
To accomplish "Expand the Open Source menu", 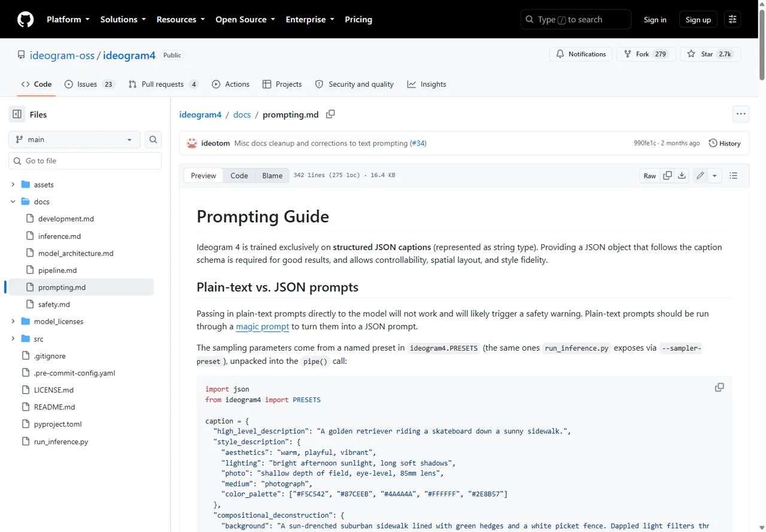I will coord(245,19).
